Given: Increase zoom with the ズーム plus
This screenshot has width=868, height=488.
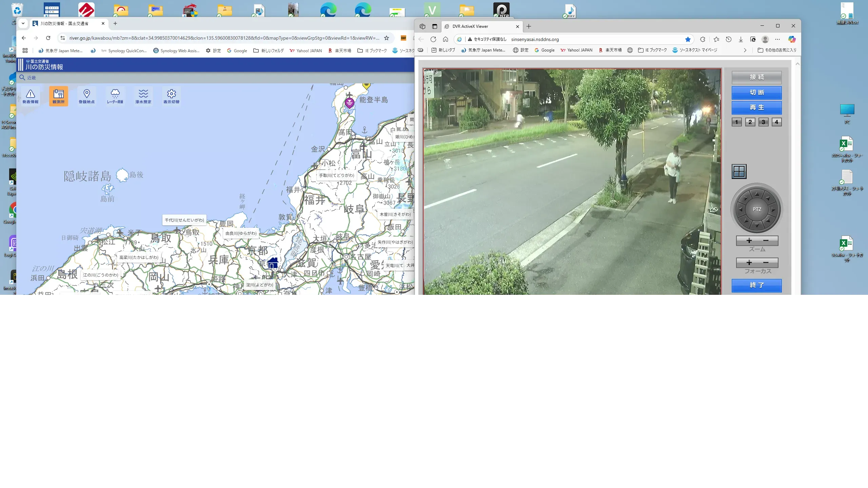Looking at the screenshot, I should click(x=749, y=241).
